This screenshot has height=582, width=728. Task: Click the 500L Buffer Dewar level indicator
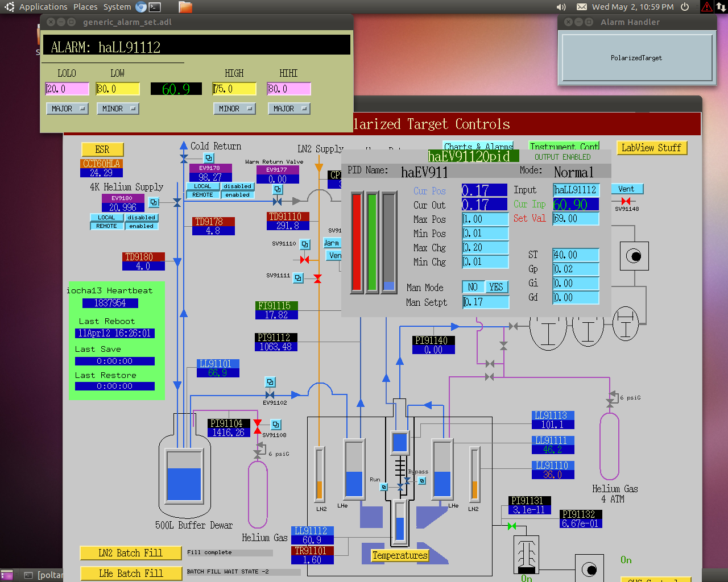[184, 476]
